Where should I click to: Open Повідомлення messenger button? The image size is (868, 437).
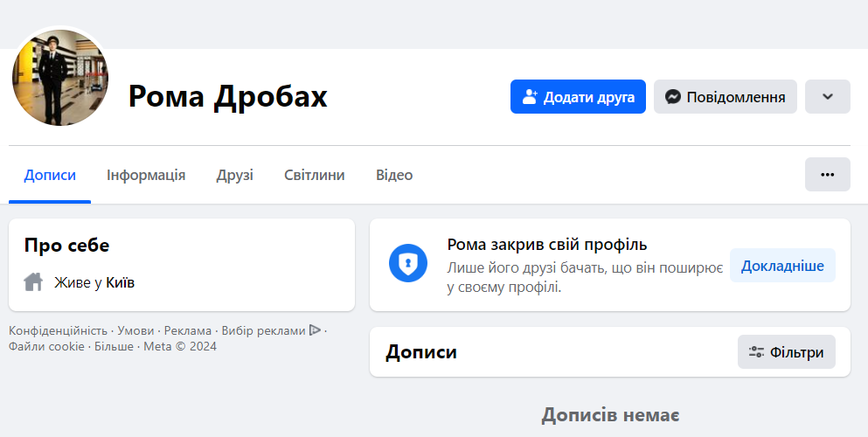point(725,97)
